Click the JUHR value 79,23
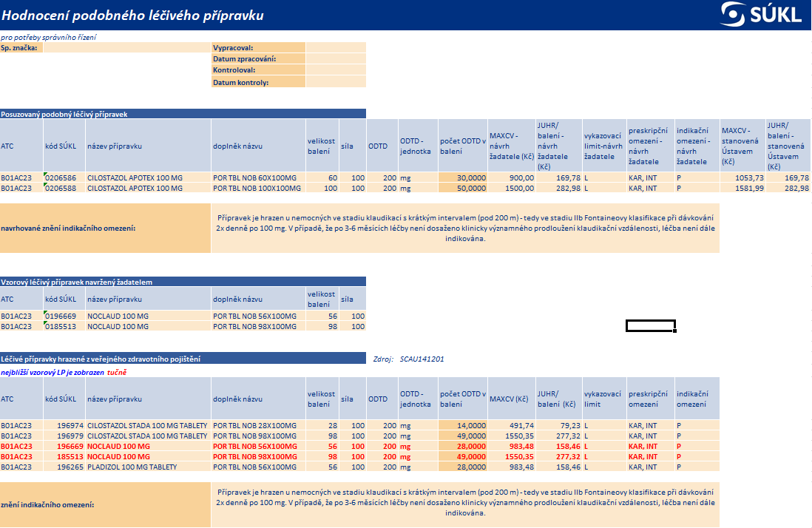Viewport: 812px width, 528px height. [559, 425]
